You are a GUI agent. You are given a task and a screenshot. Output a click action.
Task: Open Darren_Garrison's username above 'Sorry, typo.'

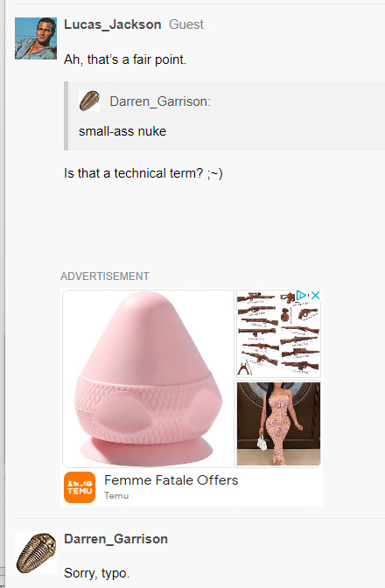click(x=115, y=539)
